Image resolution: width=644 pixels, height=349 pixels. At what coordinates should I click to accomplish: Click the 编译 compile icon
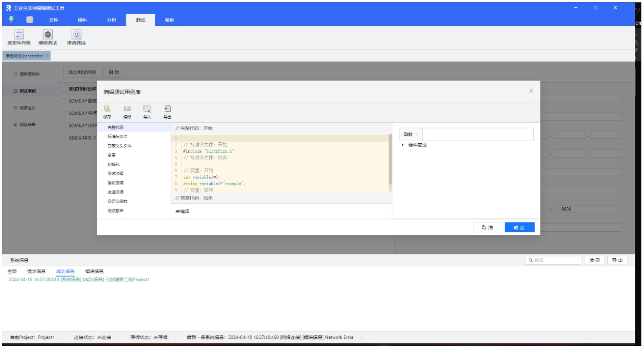pos(127,108)
